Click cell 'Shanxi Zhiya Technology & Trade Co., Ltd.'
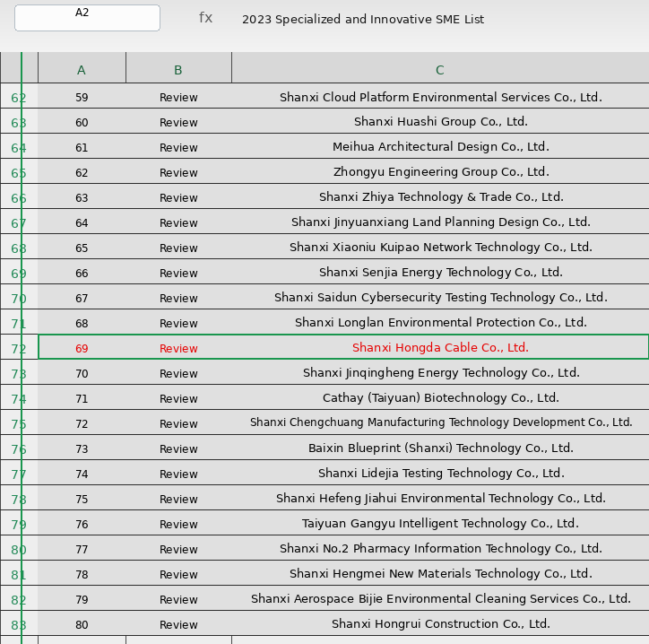 coord(440,197)
